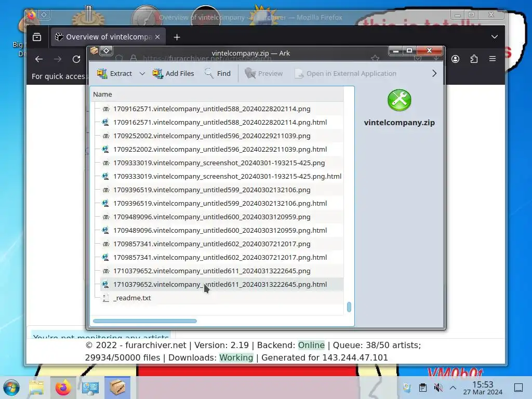Viewport: 532px width, 399px height.
Task: Click the Extract button in Ark toolbar
Action: [x=114, y=73]
